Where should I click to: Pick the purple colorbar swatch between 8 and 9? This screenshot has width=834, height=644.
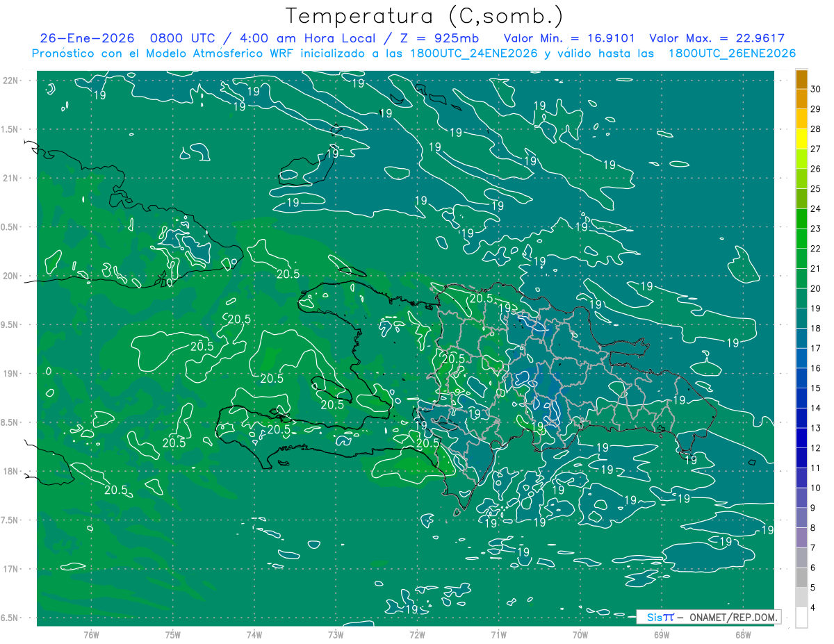point(801,518)
